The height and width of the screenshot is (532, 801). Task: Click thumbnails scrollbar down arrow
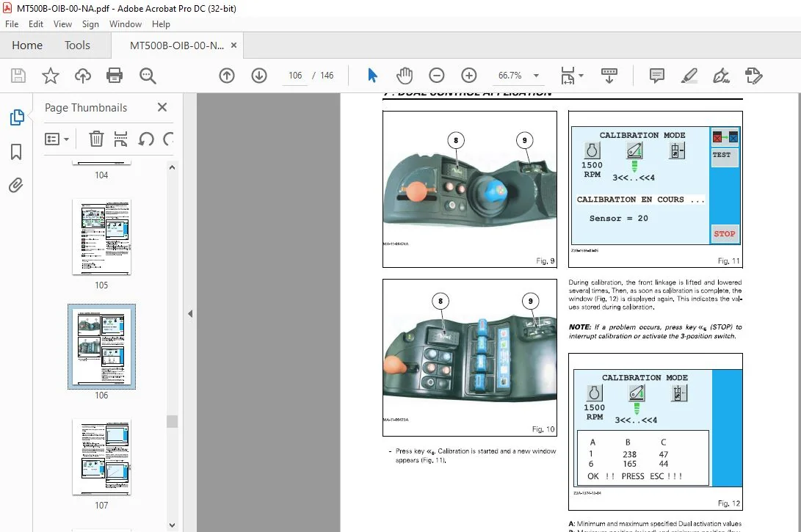pos(172,525)
